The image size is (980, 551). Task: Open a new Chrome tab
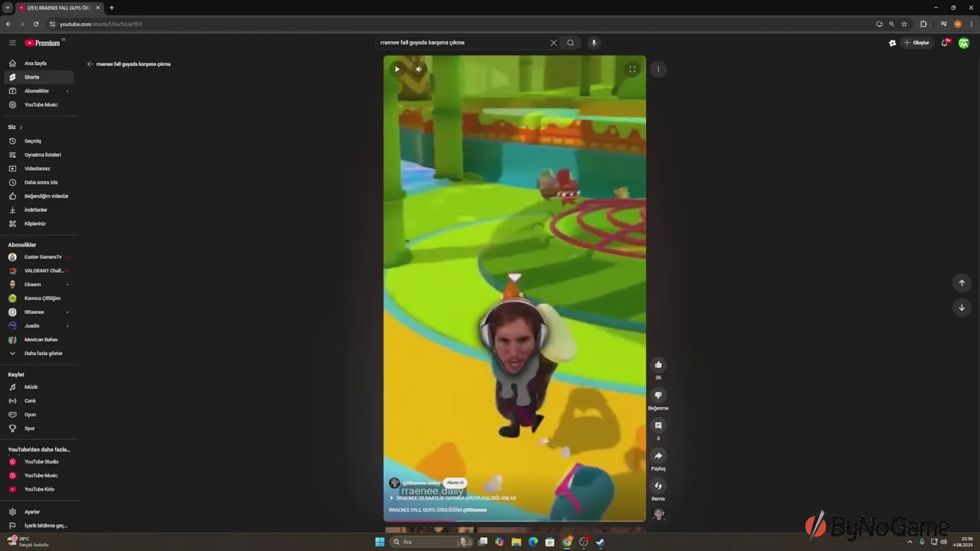(112, 8)
